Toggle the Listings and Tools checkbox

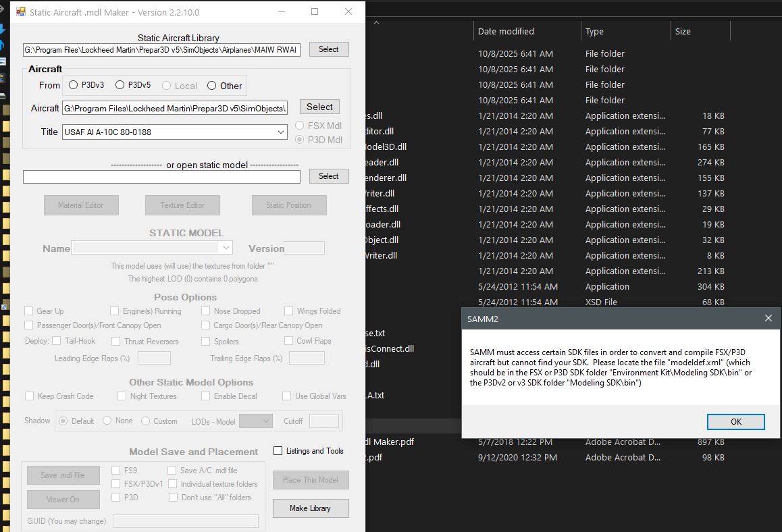(278, 451)
